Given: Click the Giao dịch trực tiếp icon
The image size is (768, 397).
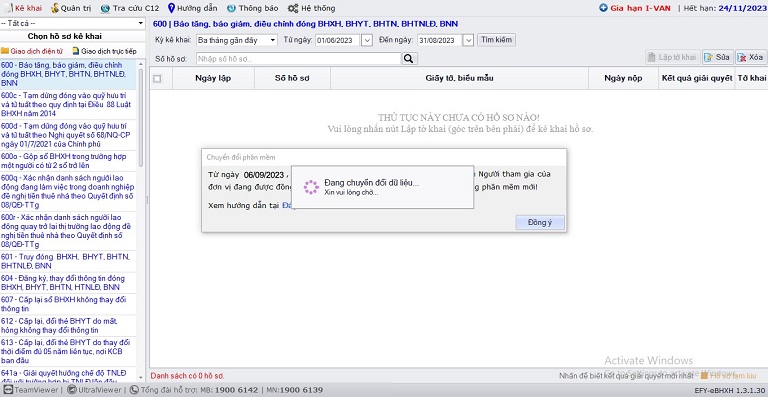Looking at the screenshot, I should pyautogui.click(x=76, y=51).
